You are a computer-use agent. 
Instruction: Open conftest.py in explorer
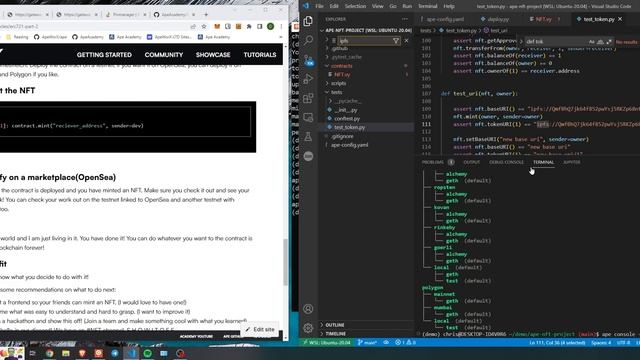[347, 119]
